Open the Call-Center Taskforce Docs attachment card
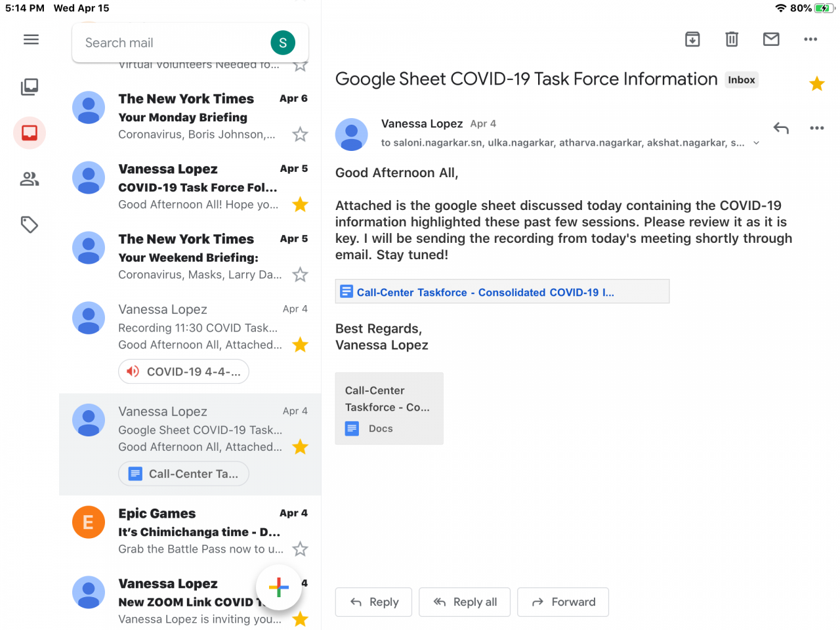The image size is (840, 630). pos(389,408)
